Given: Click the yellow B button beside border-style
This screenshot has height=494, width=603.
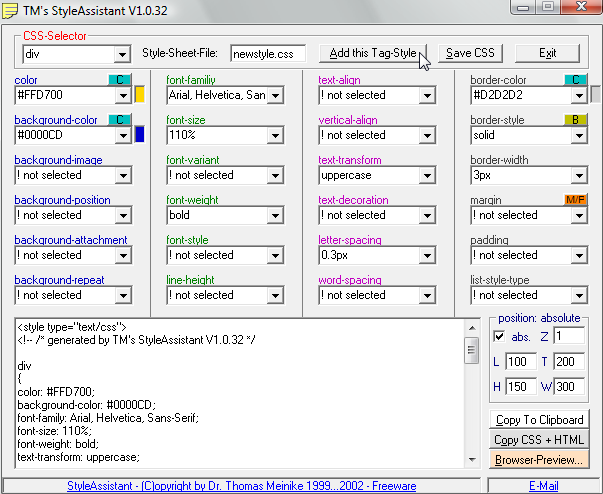Looking at the screenshot, I should tap(575, 120).
